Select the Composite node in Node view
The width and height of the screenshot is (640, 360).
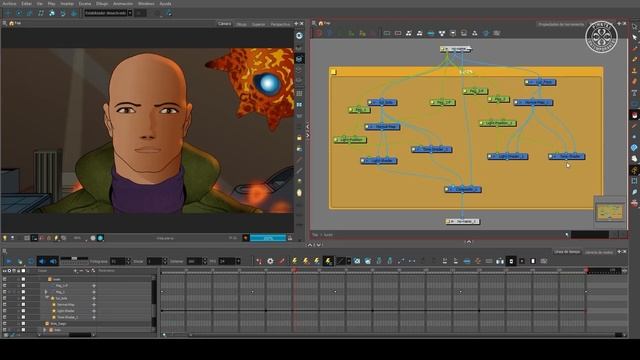pyautogui.click(x=463, y=189)
